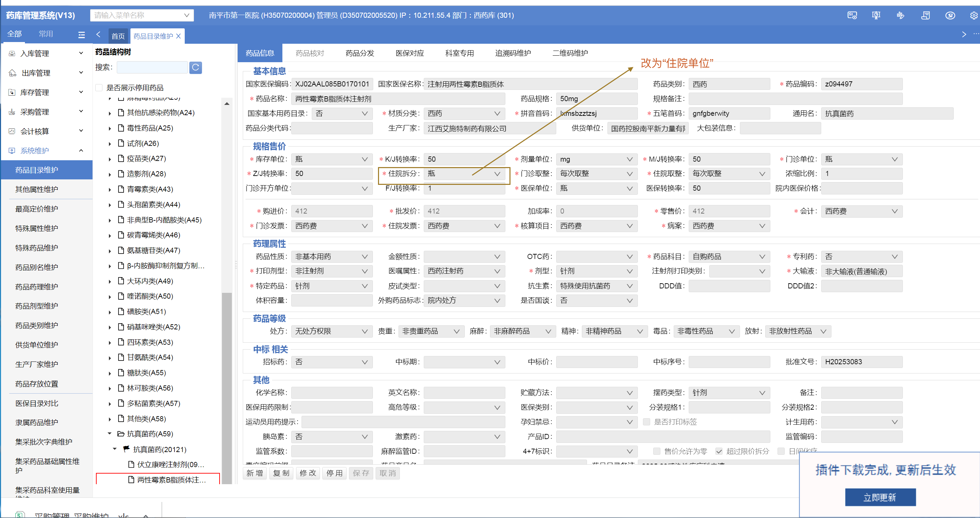Switch to the 医保对应 tab
The width and height of the screenshot is (980, 518).
(x=409, y=53)
